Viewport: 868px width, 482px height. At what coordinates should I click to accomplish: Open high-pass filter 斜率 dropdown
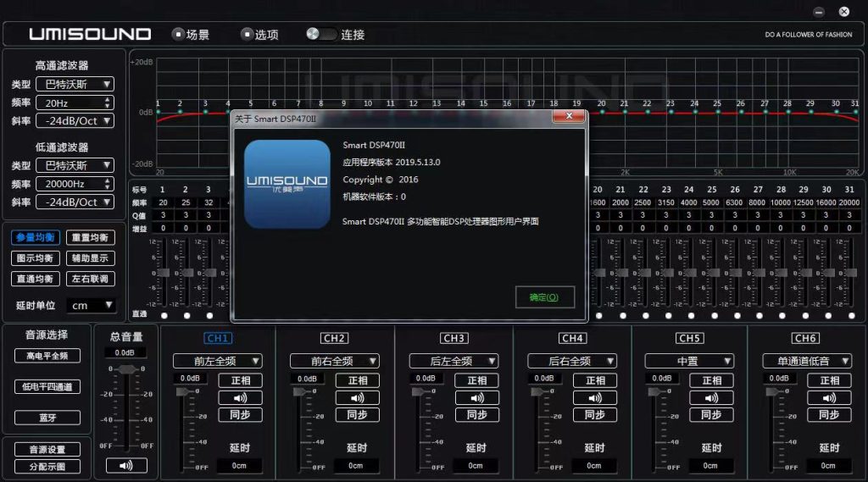coord(75,120)
